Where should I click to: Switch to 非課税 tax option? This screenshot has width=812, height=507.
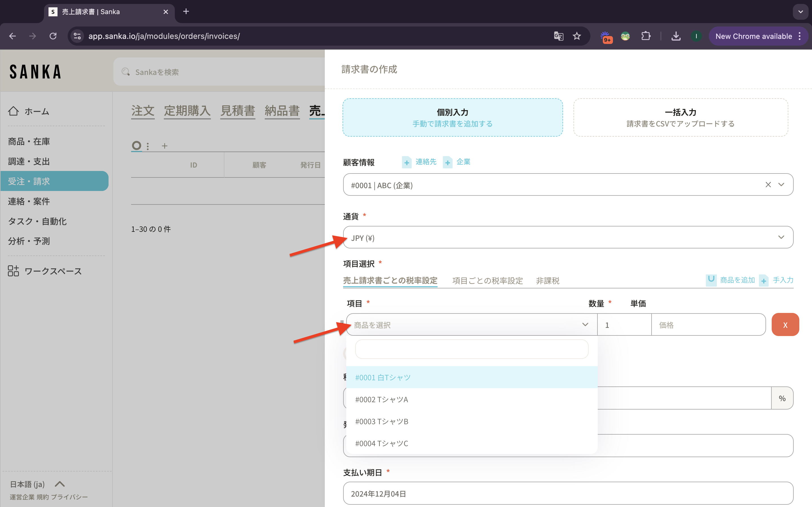point(547,281)
